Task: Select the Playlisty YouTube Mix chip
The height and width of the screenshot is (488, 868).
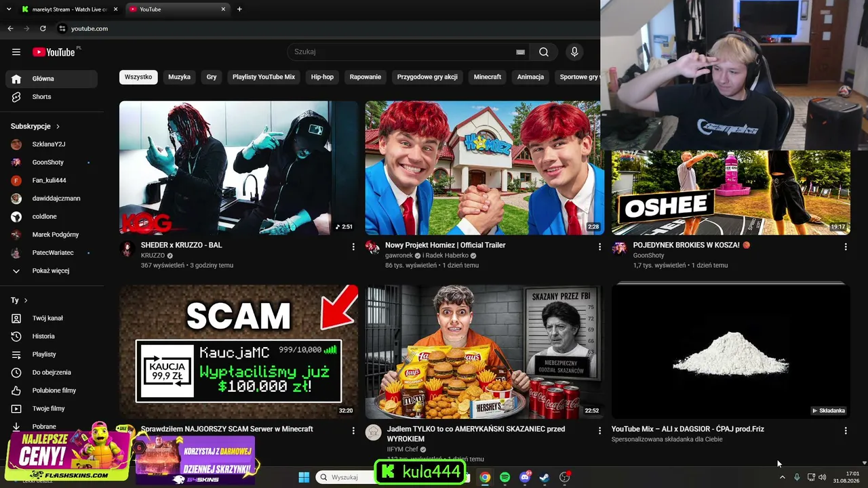Action: (x=264, y=77)
